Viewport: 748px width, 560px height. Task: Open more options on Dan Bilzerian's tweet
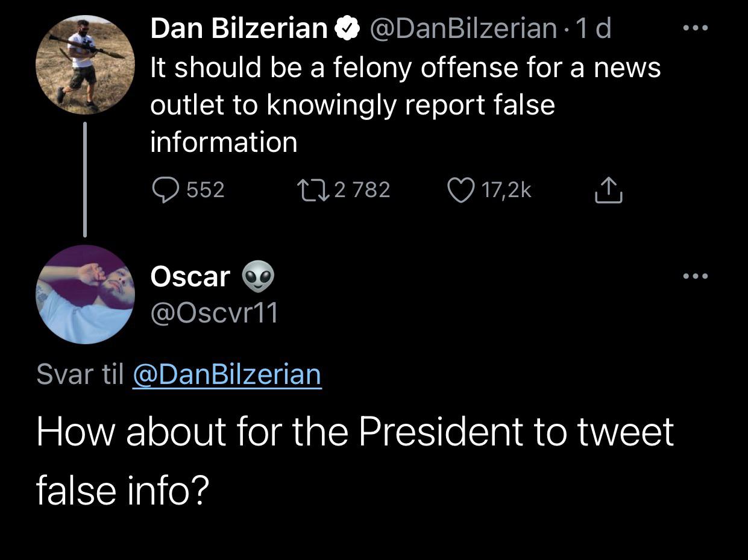[696, 28]
